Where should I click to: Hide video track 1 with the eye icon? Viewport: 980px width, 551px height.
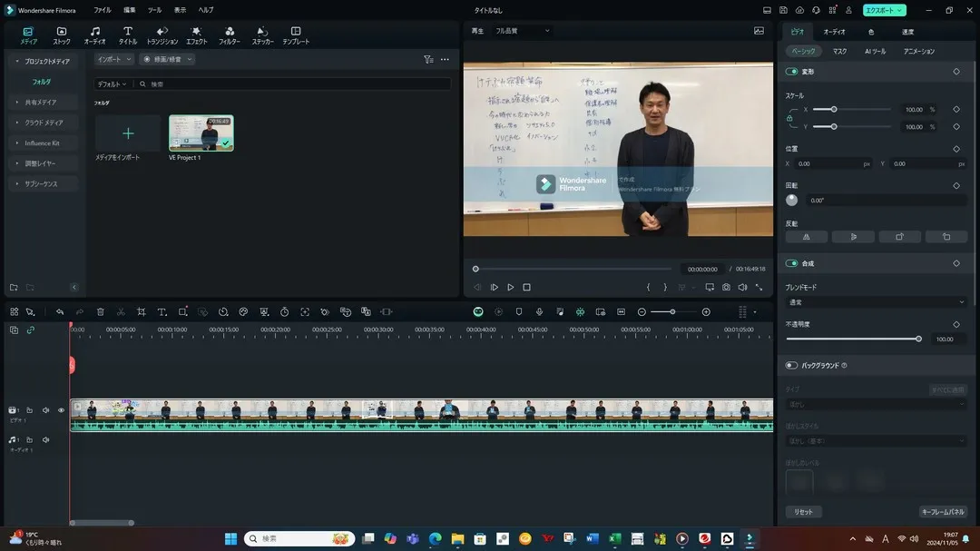coord(62,410)
